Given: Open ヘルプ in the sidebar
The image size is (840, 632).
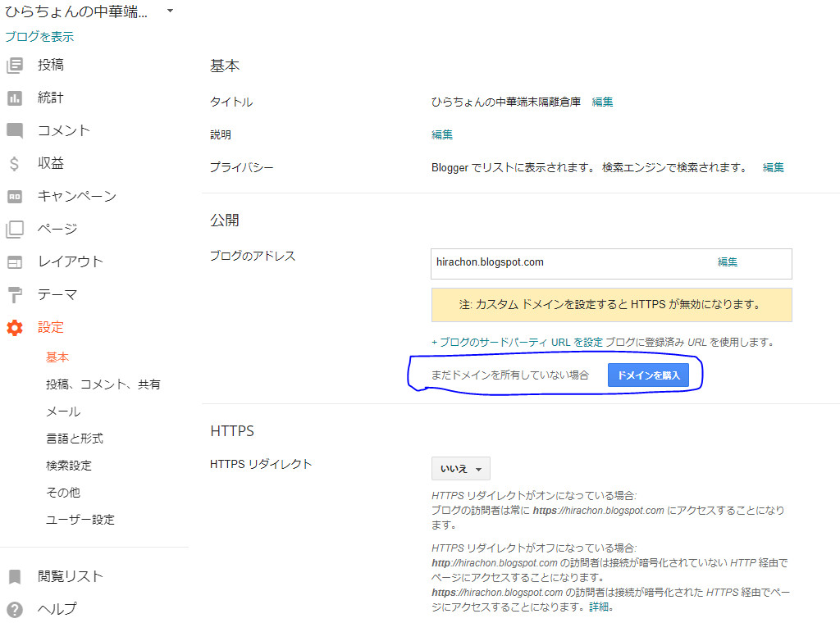Looking at the screenshot, I should [57, 608].
